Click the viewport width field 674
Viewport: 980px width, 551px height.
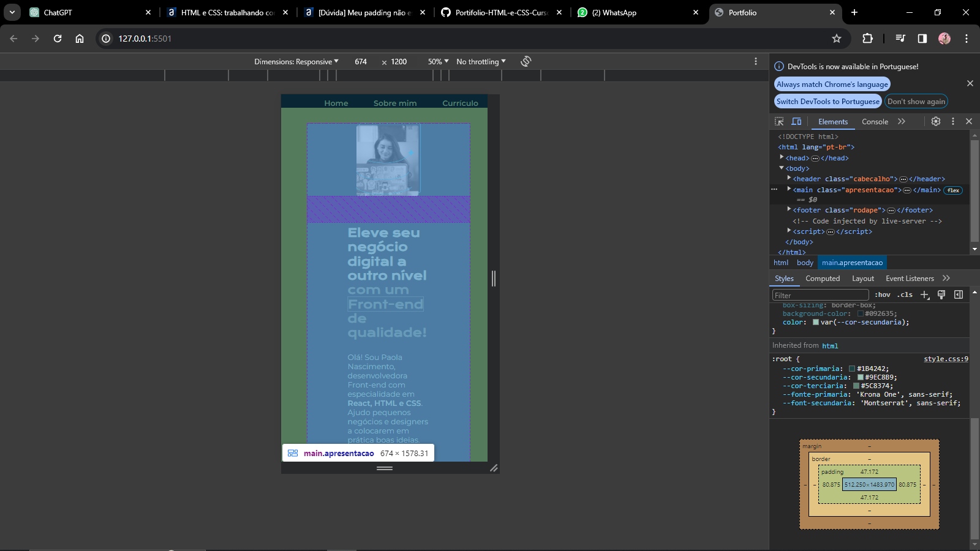click(361, 62)
